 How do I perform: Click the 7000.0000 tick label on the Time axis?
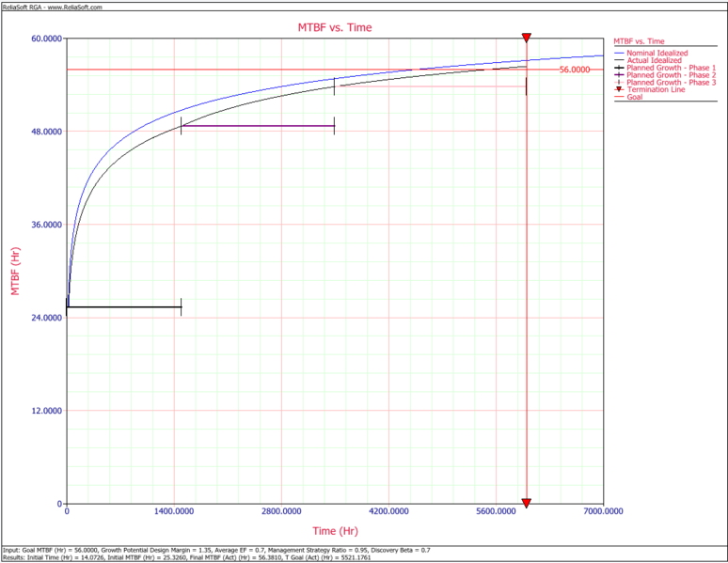pyautogui.click(x=603, y=512)
